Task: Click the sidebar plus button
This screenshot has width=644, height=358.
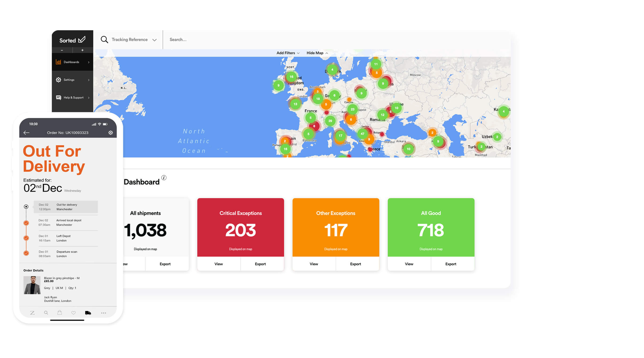Action: click(83, 50)
